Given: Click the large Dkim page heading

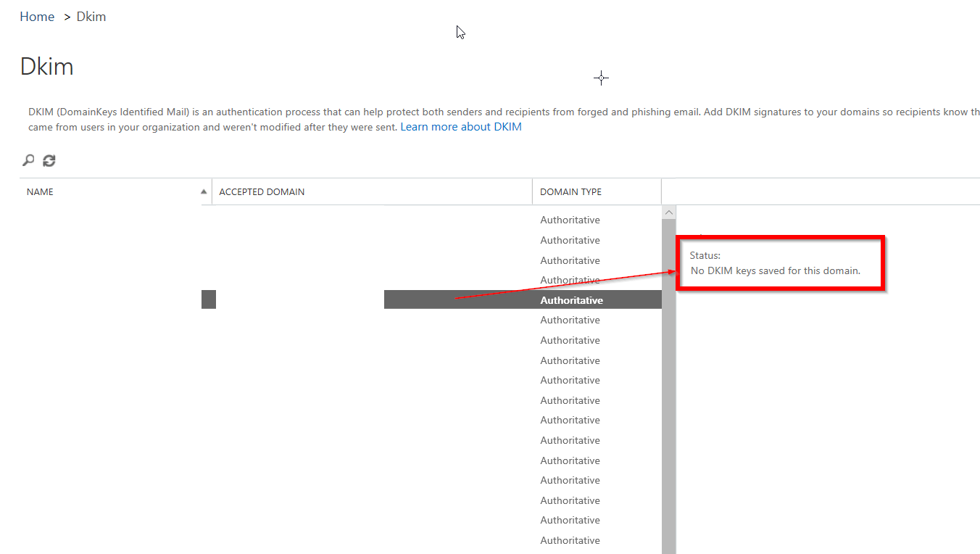Looking at the screenshot, I should click(46, 67).
